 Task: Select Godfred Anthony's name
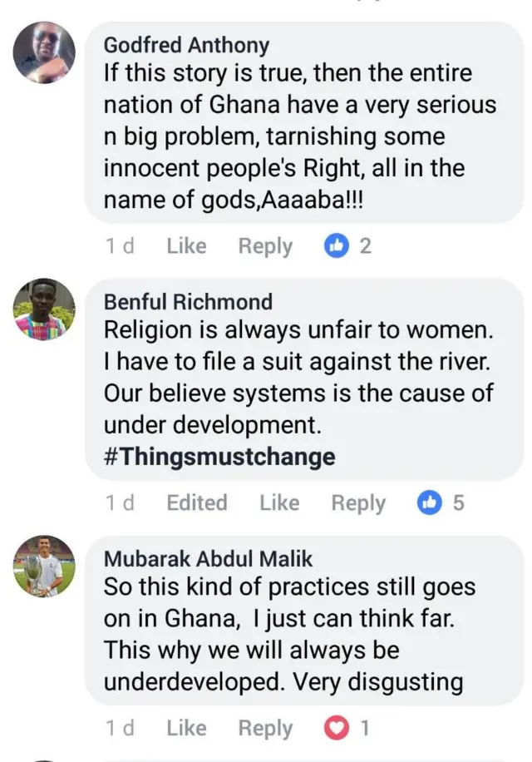coord(185,45)
